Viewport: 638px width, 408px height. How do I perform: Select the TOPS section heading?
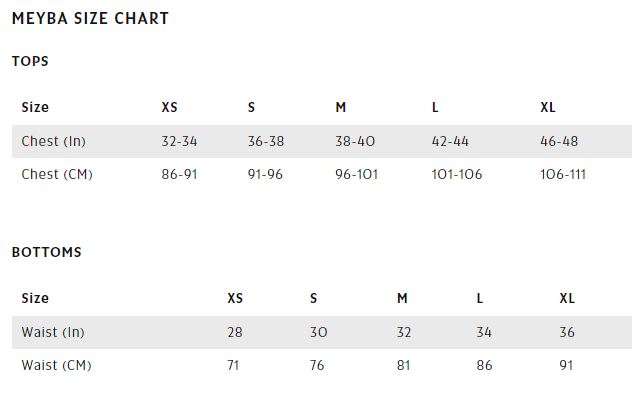coord(30,61)
